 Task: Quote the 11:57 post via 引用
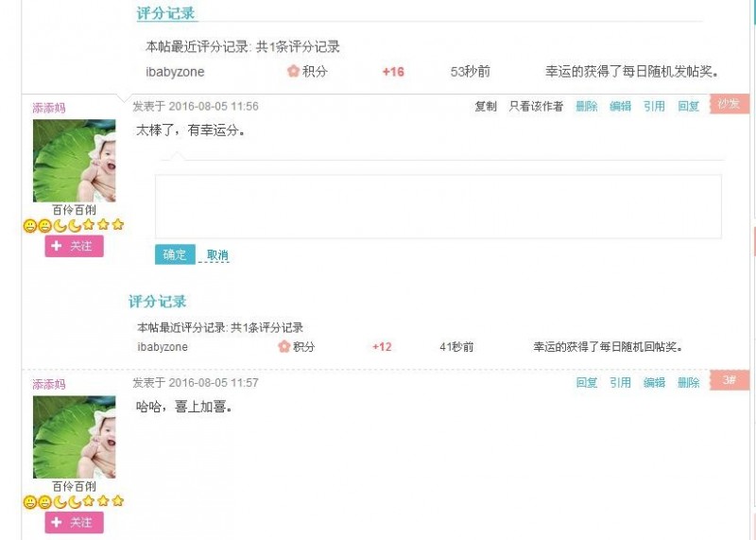pos(620,383)
